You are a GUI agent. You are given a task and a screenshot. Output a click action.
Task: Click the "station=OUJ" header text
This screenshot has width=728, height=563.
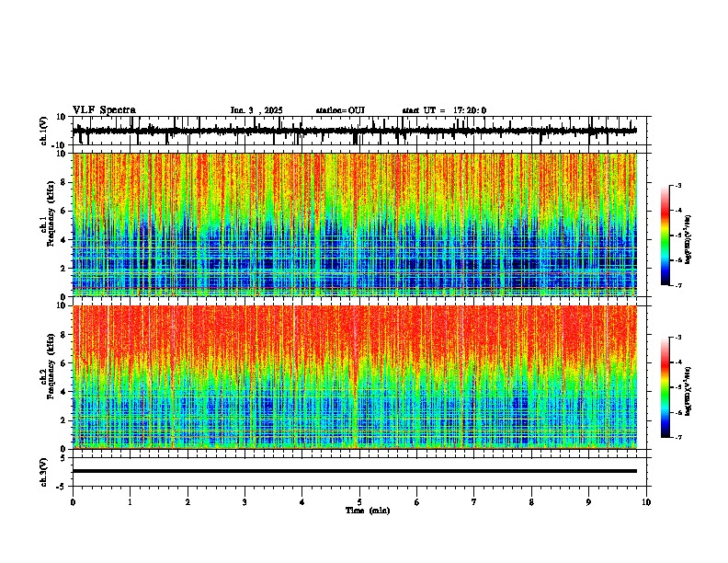point(340,110)
